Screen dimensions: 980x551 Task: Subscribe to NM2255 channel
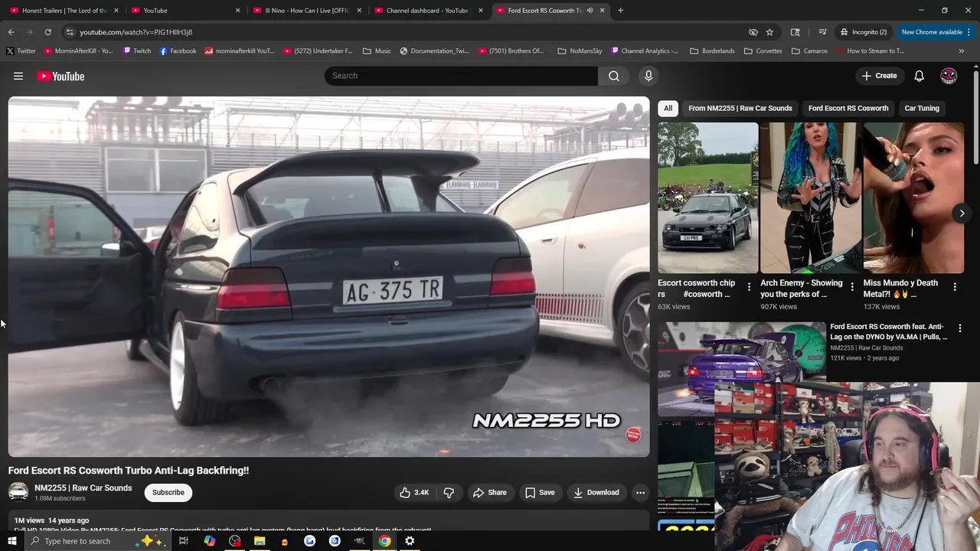point(168,492)
